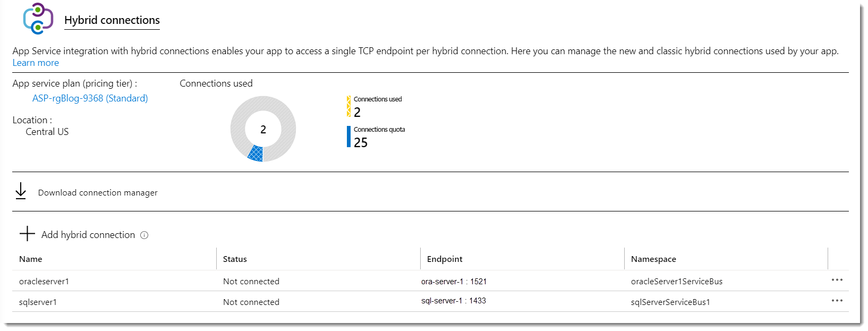This screenshot has width=868, height=331.
Task: Open the Learn more link
Action: (x=36, y=63)
